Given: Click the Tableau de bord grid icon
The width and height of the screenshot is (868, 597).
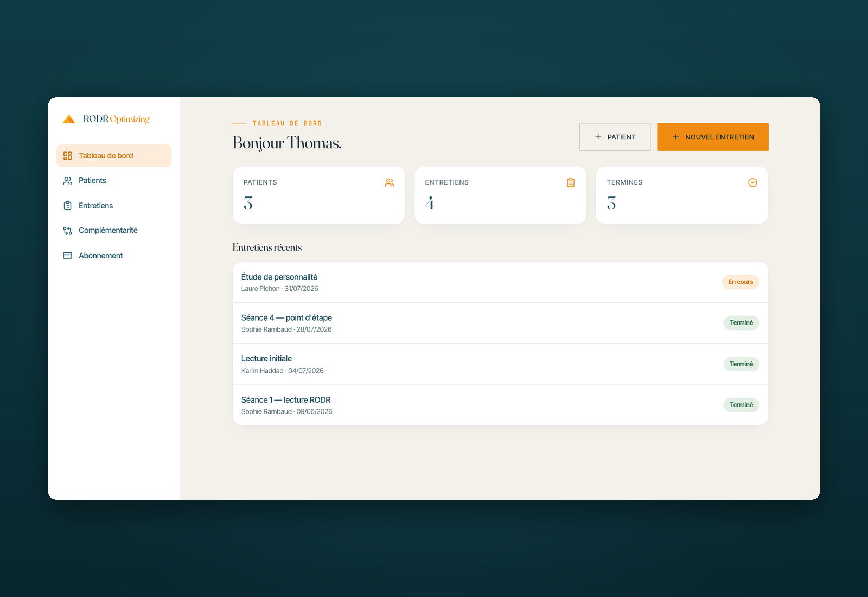Looking at the screenshot, I should 67,156.
